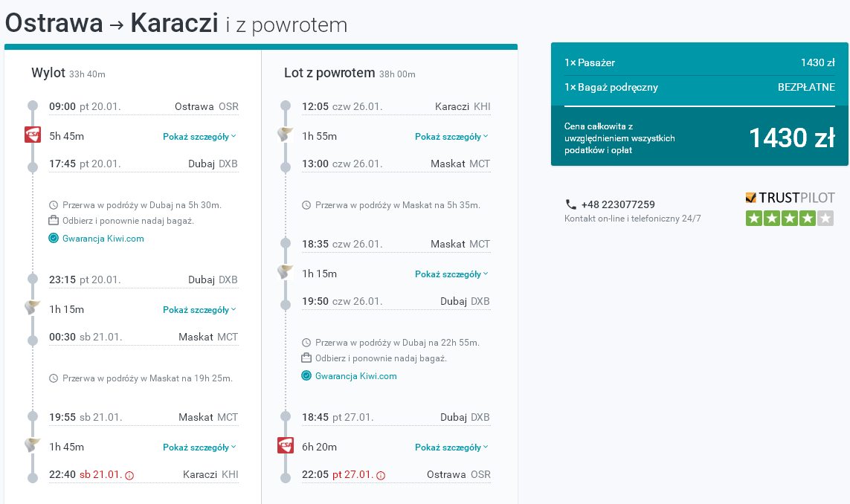Open Gwarancja Kiwi.com link in outbound column

[103, 238]
